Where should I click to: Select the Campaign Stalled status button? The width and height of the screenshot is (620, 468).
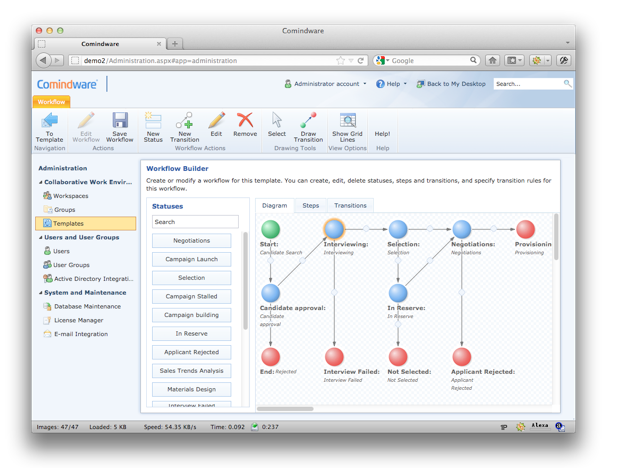tap(192, 296)
